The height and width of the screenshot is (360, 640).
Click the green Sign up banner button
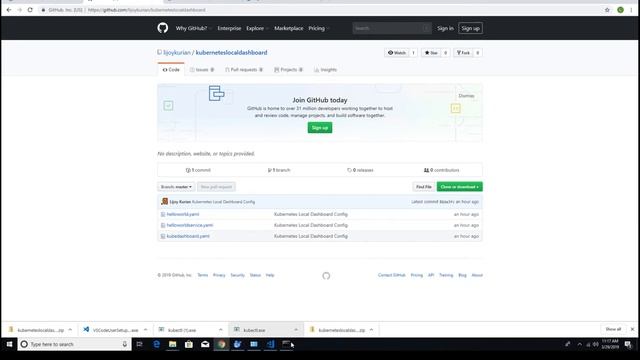pos(320,128)
